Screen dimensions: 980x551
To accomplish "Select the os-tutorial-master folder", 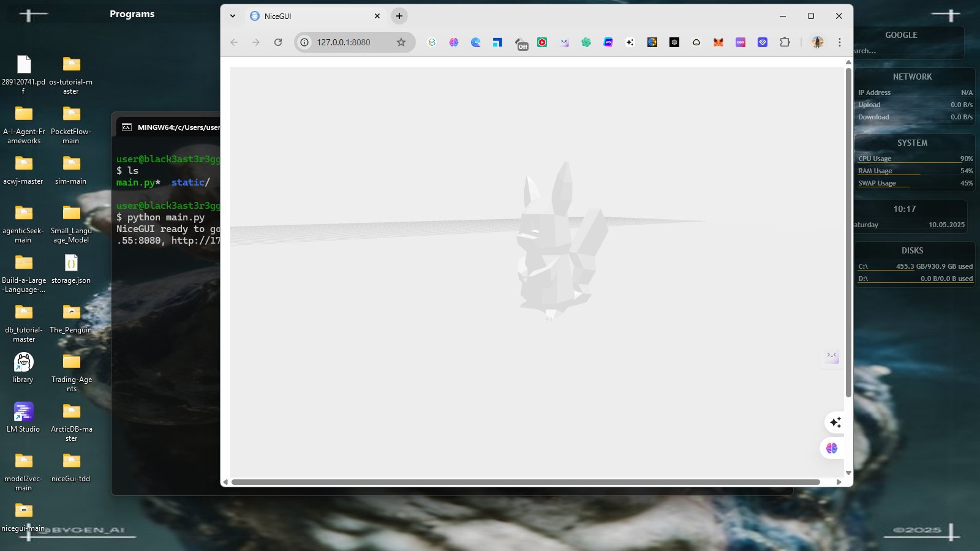I will coord(71,75).
